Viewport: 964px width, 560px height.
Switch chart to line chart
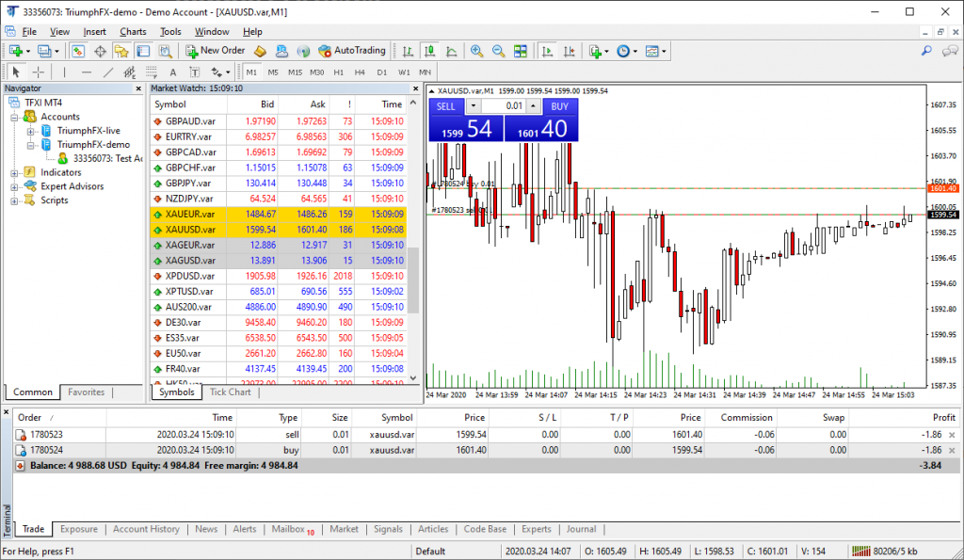tap(451, 51)
